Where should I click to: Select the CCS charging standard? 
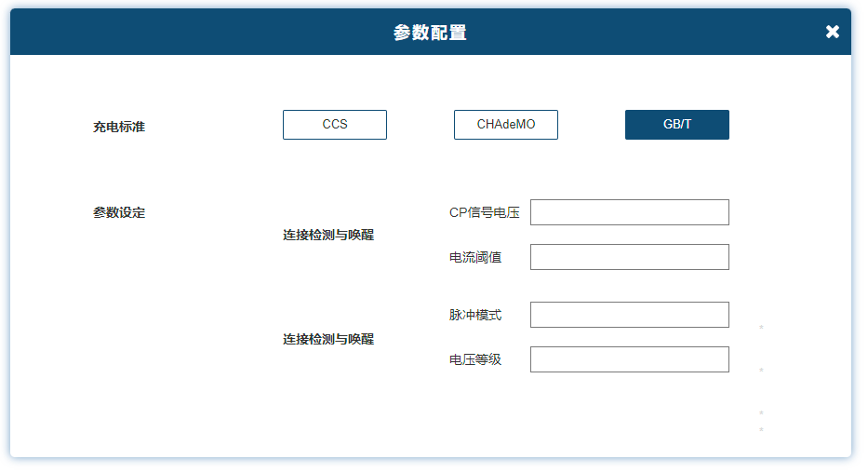click(x=335, y=125)
